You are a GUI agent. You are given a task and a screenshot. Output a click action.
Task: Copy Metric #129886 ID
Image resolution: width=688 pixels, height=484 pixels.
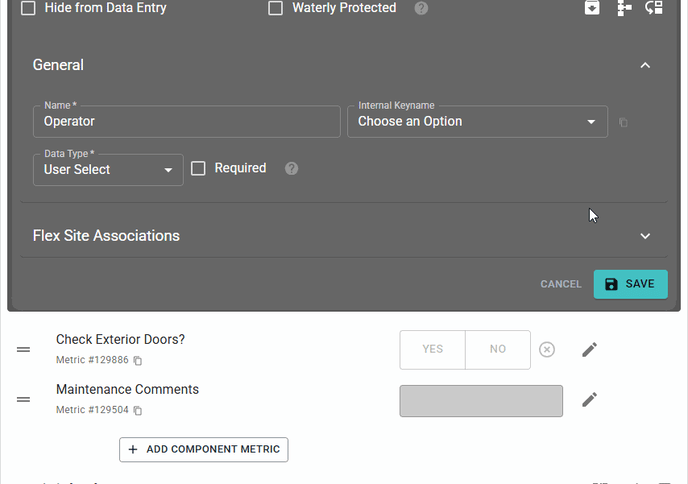[138, 360]
